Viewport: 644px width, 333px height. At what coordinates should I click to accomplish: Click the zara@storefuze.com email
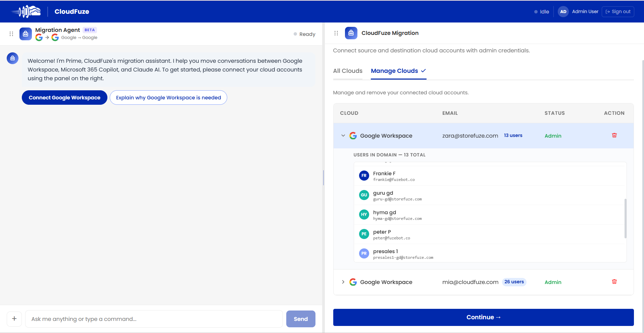click(x=470, y=136)
